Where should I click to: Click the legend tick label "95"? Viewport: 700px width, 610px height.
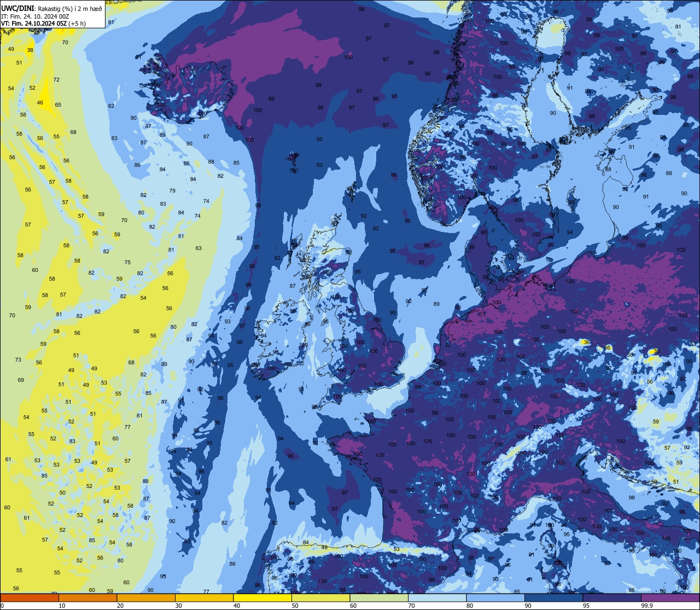pos(586,606)
